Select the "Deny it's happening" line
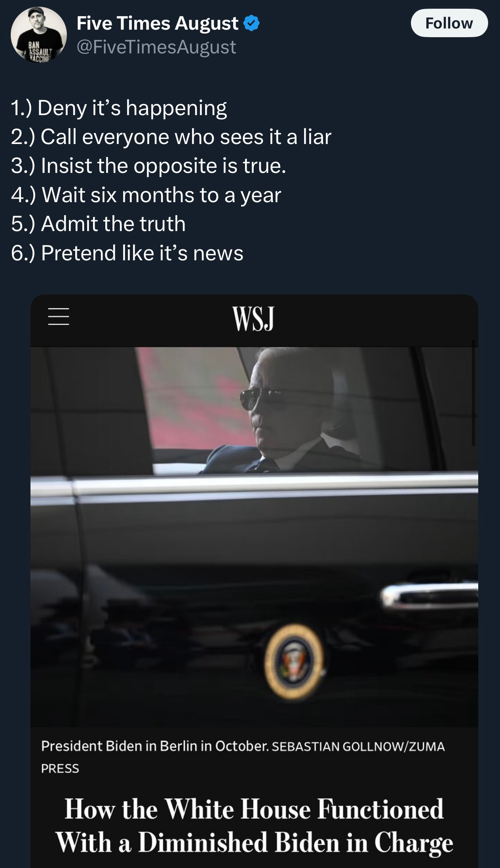The height and width of the screenshot is (868, 500). tap(119, 108)
